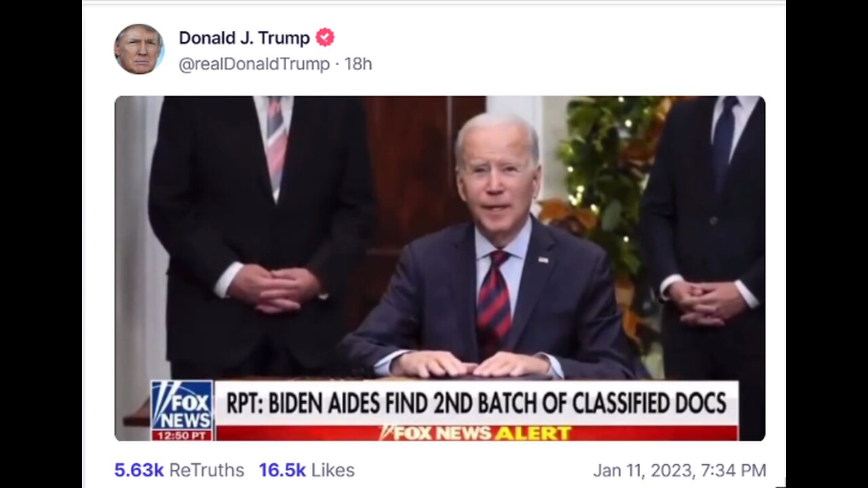Screen dimensions: 868x488
Task: Open the post author's profile avatar
Action: point(139,49)
